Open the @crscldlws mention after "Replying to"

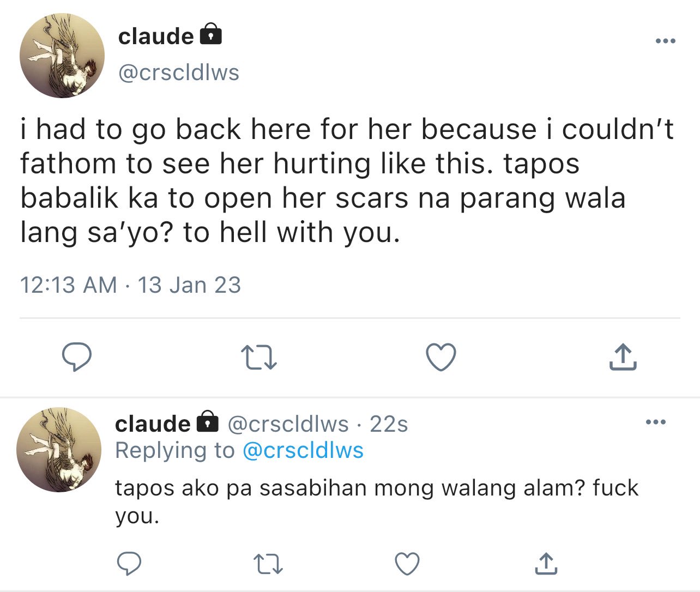303,451
